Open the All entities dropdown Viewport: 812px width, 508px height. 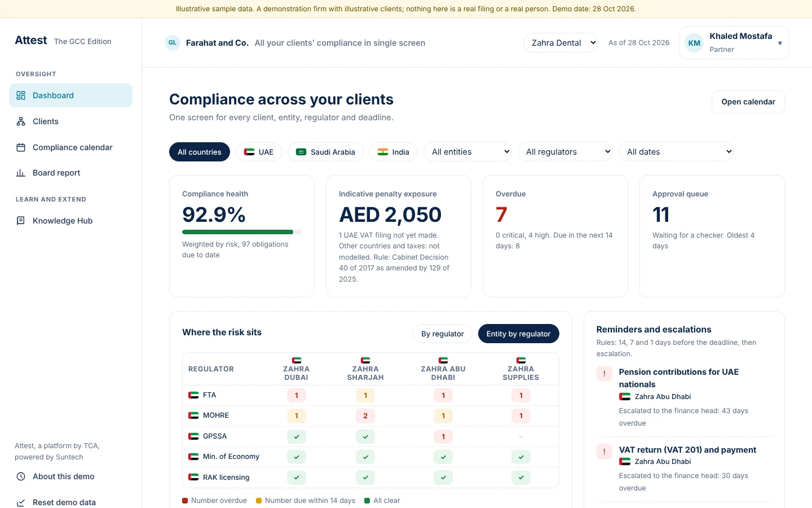467,152
